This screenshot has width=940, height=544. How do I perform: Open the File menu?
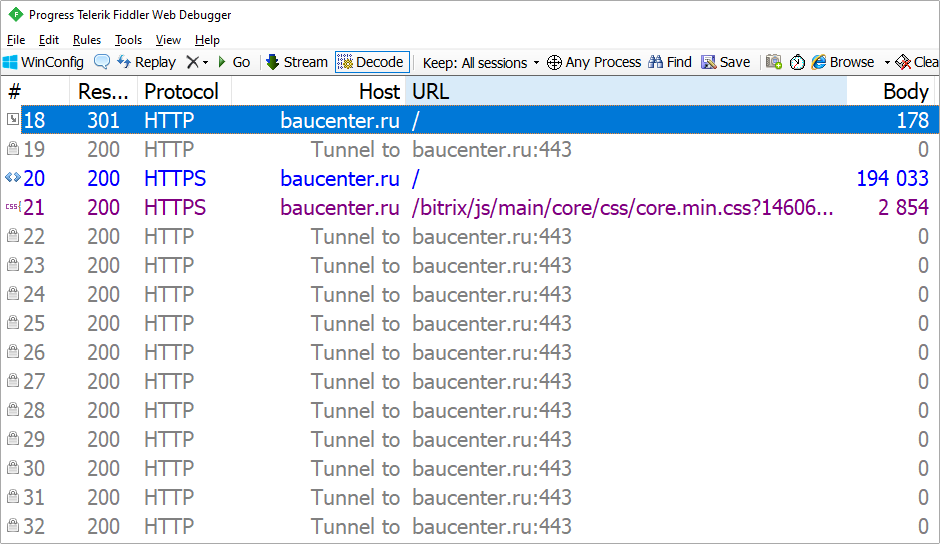(x=16, y=40)
